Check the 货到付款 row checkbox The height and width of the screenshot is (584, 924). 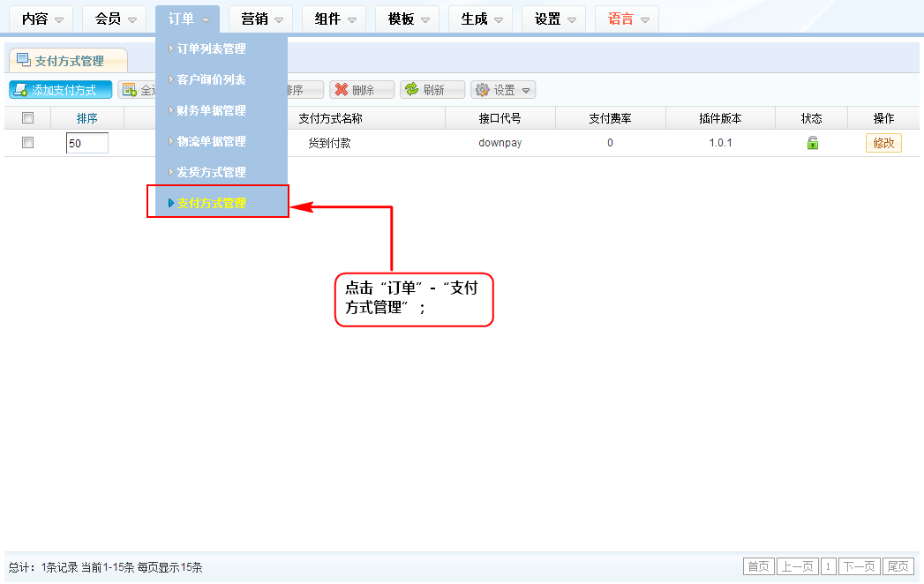pyautogui.click(x=28, y=143)
